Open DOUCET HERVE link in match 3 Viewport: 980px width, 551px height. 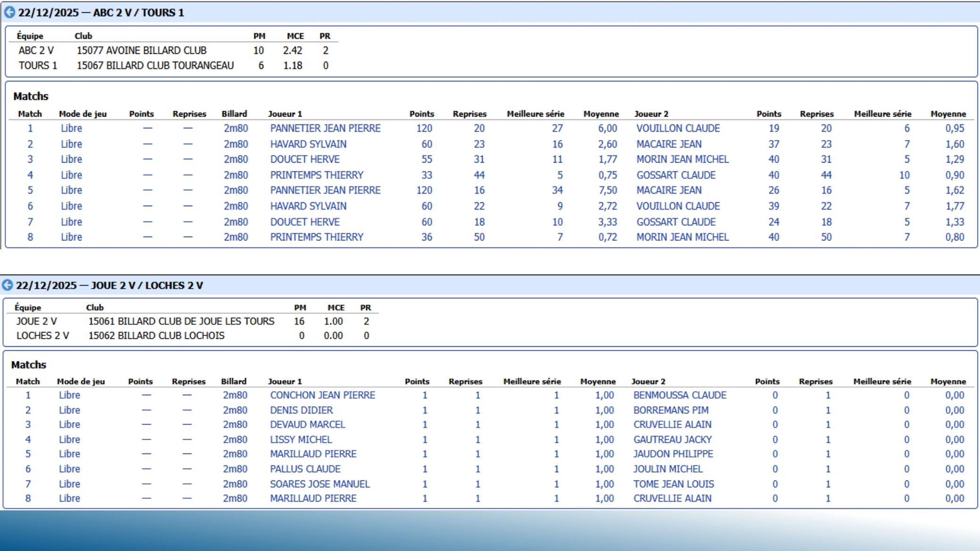coord(305,159)
